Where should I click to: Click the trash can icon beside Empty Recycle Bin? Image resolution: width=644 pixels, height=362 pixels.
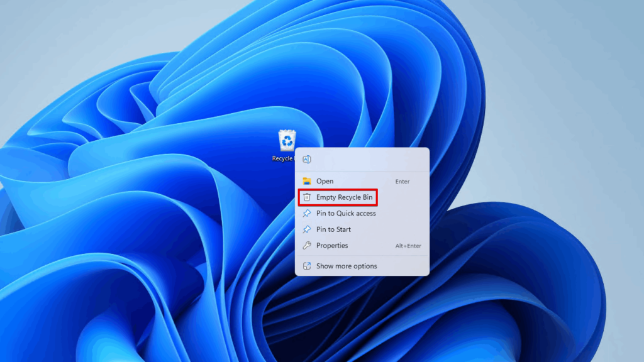click(307, 197)
